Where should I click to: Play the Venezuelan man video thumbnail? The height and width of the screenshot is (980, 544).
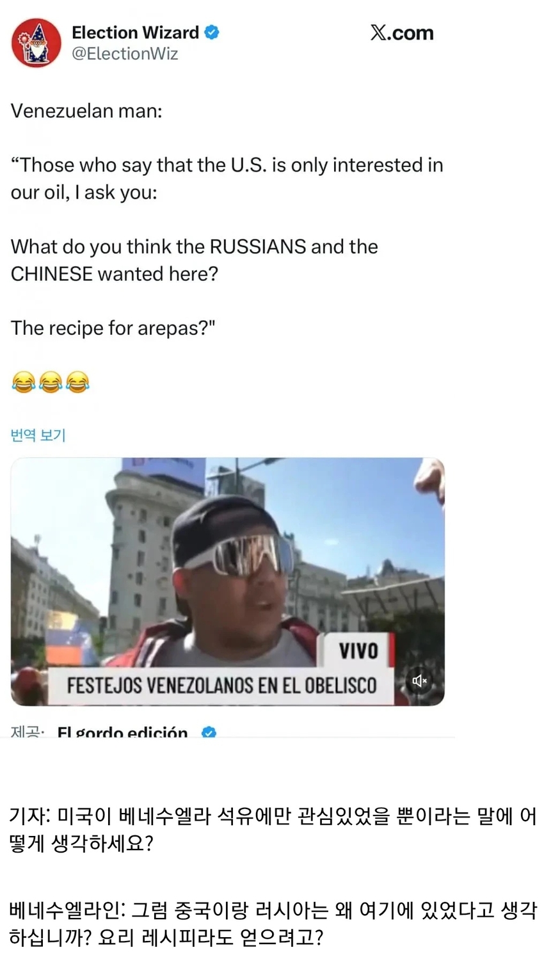(228, 581)
